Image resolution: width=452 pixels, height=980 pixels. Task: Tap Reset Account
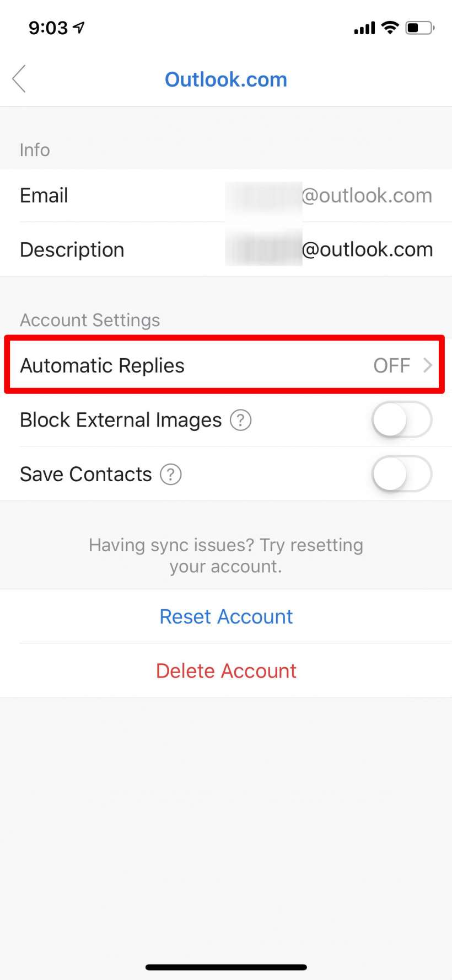click(x=226, y=616)
